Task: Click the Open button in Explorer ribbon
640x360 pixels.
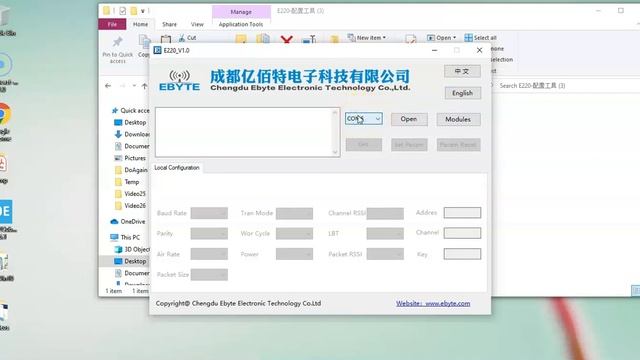Action: tap(441, 38)
